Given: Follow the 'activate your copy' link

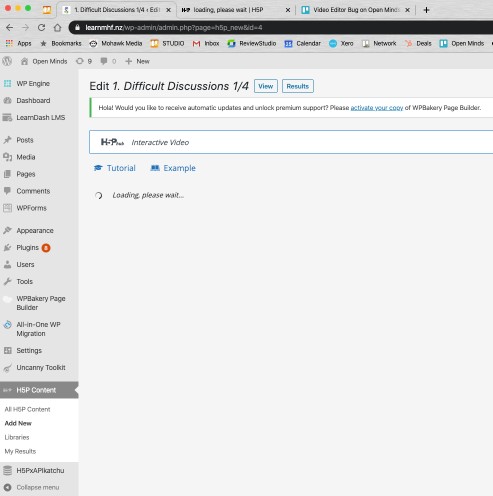Looking at the screenshot, I should tap(377, 108).
